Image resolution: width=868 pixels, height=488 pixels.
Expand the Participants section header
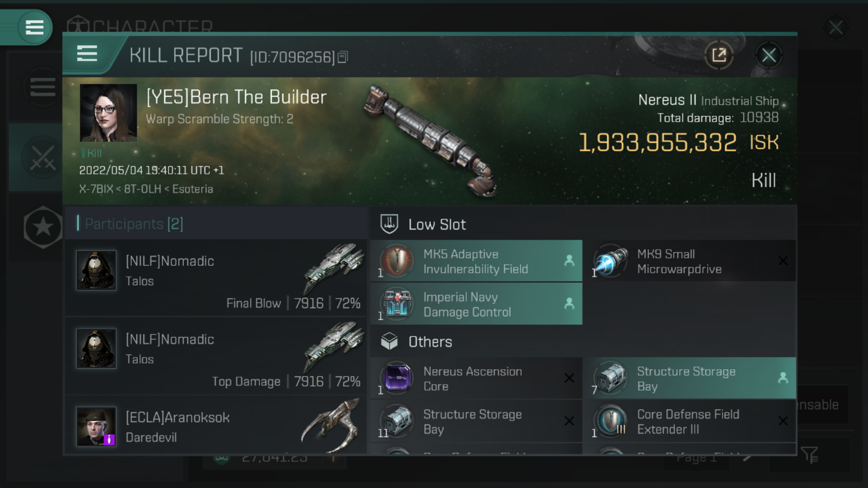click(x=134, y=224)
